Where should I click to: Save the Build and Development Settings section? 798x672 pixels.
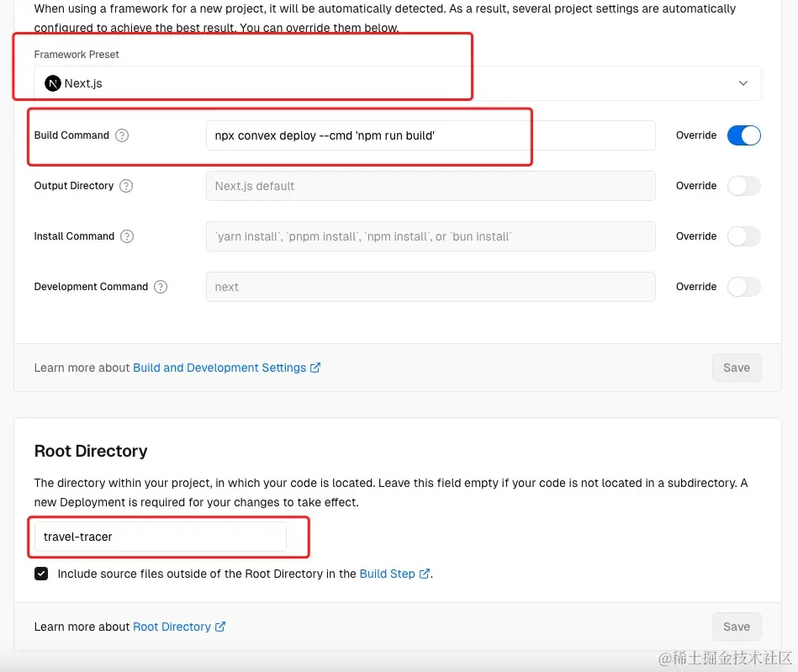[x=737, y=368]
